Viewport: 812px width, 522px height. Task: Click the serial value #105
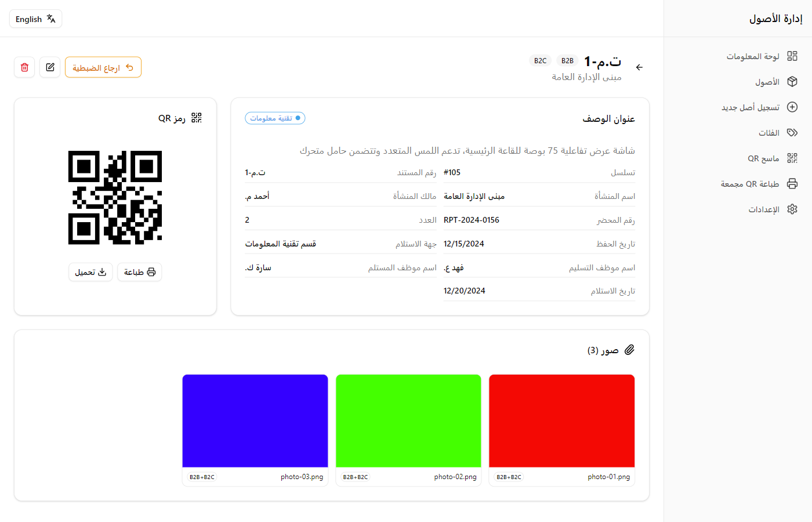coord(452,172)
